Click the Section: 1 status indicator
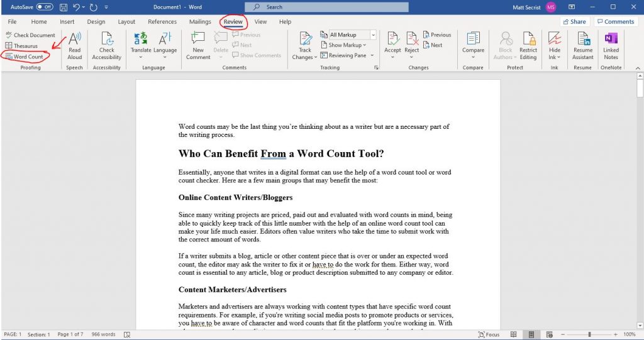Image resolution: width=644 pixels, height=340 pixels. click(x=38, y=334)
